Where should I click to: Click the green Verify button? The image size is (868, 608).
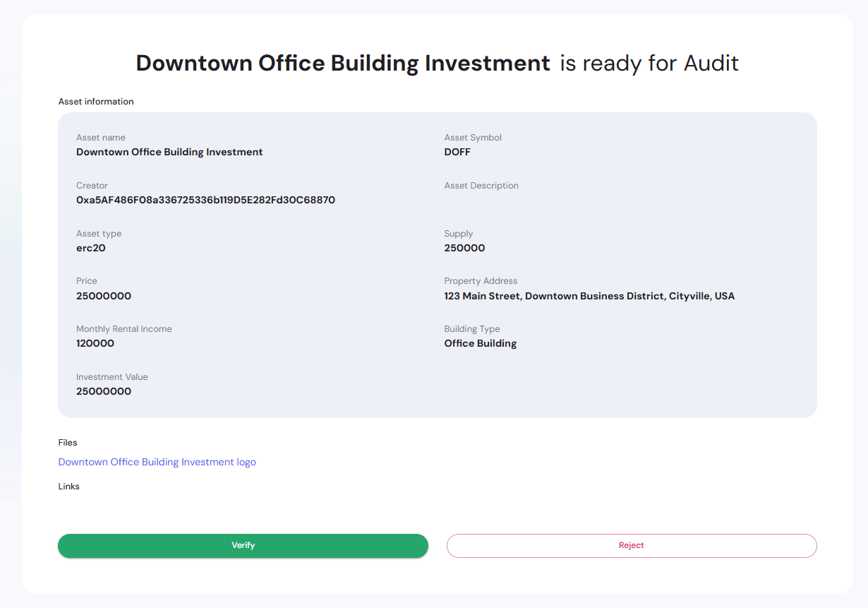[x=243, y=545]
